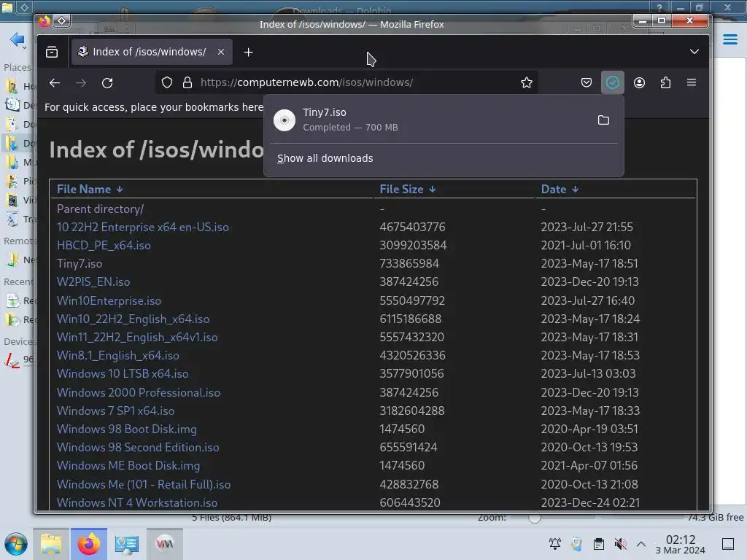The height and width of the screenshot is (560, 747).
Task: Click Windows Me (101 - Retail Full).iso
Action: tap(144, 484)
